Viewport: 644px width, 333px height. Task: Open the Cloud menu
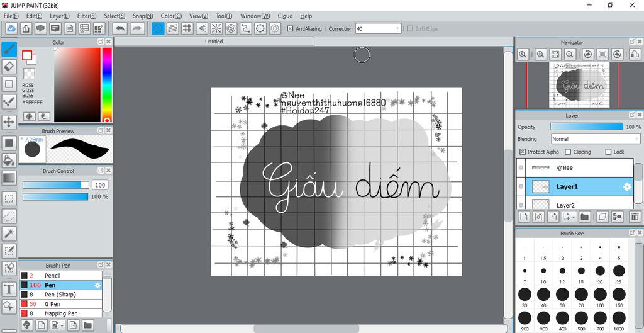pos(285,16)
